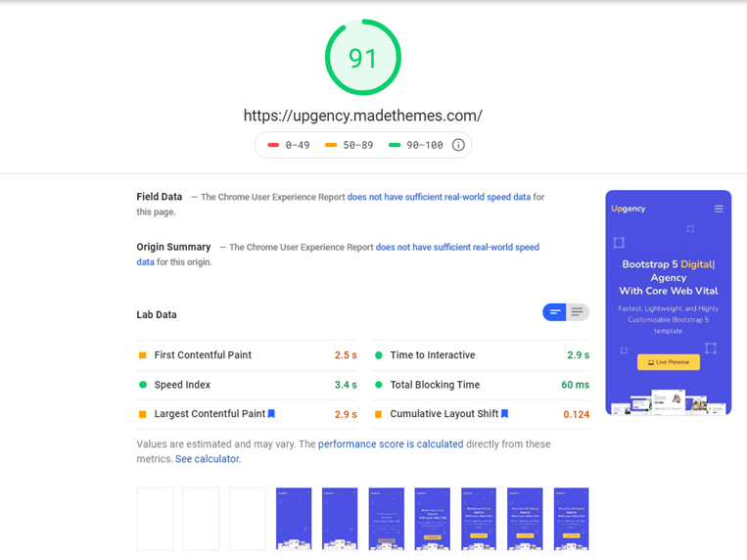Viewport: 747px width, 560px height.
Task: Switch Lab Data to compact view toggle
Action: click(555, 312)
